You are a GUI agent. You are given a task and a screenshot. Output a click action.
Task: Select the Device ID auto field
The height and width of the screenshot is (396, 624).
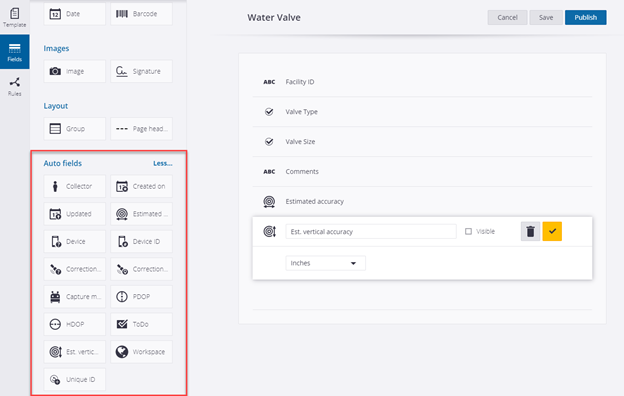pyautogui.click(x=141, y=242)
